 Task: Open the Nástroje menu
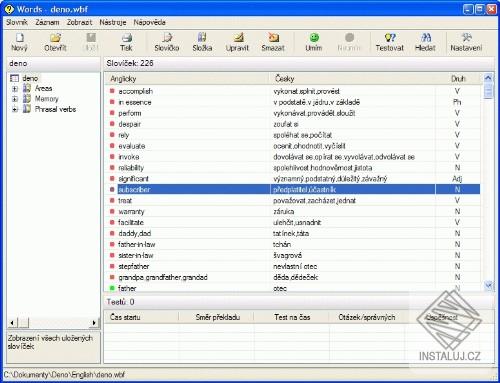coord(113,22)
